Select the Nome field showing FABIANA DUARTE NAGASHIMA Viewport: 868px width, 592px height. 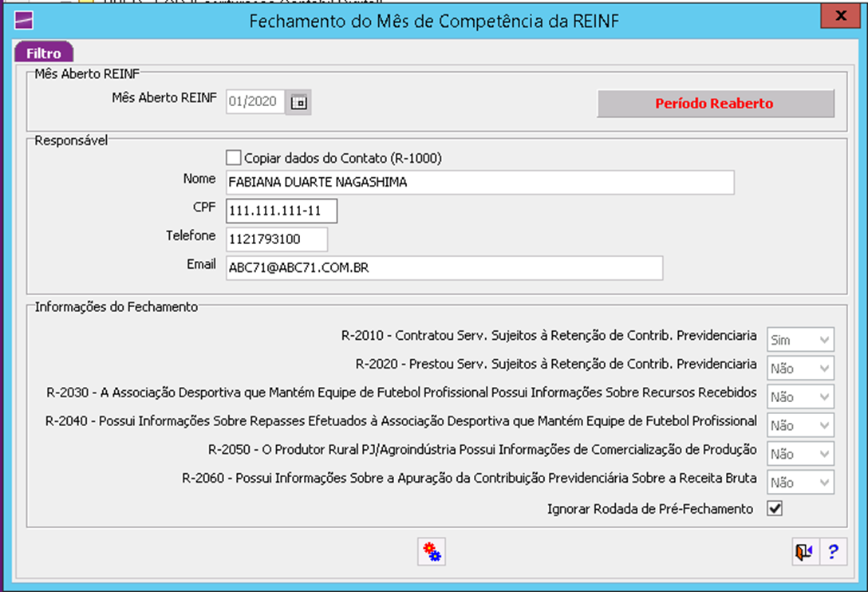479,182
